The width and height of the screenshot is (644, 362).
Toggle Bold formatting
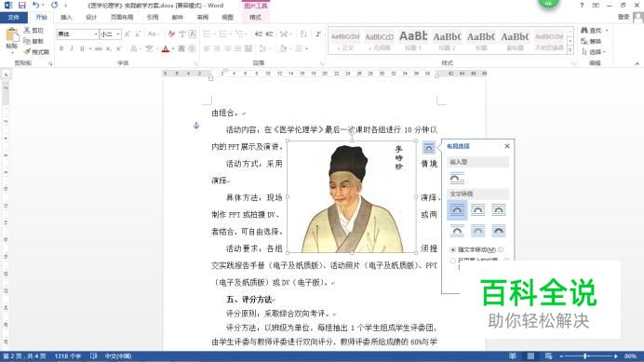pos(61,48)
